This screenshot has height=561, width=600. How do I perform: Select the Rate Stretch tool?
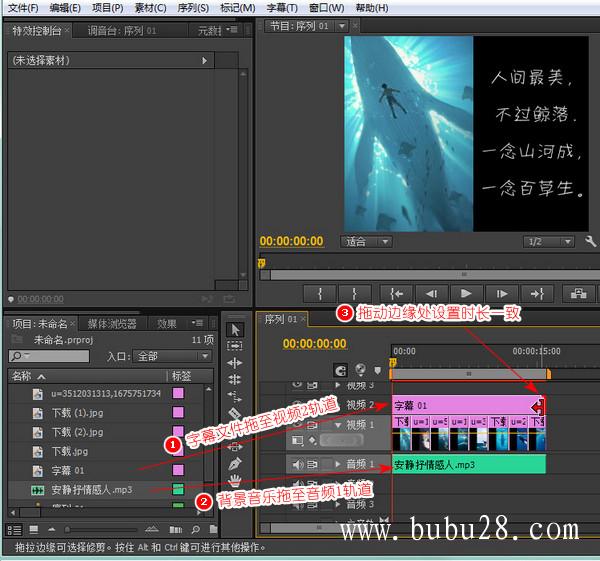click(x=235, y=396)
